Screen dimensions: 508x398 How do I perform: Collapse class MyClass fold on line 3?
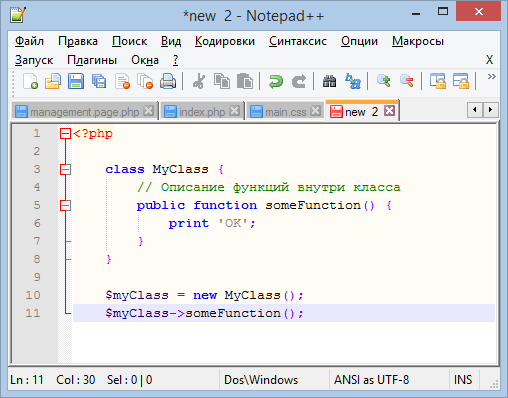65,170
